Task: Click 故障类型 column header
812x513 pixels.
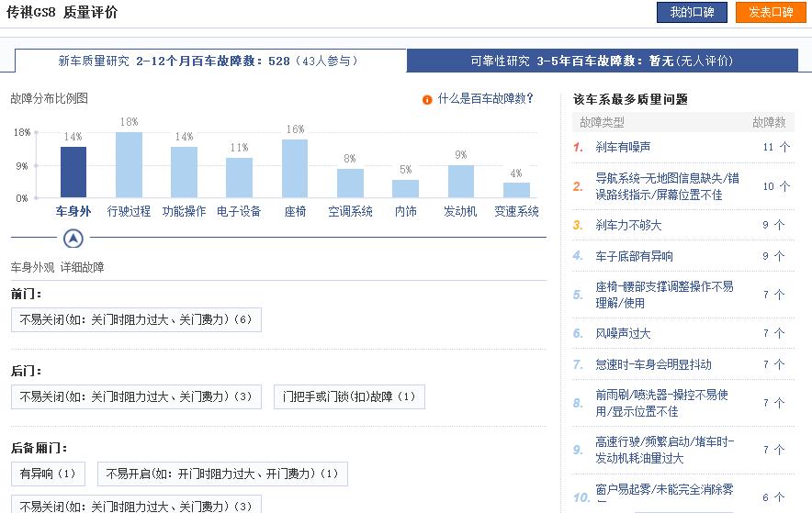Action: coord(602,123)
